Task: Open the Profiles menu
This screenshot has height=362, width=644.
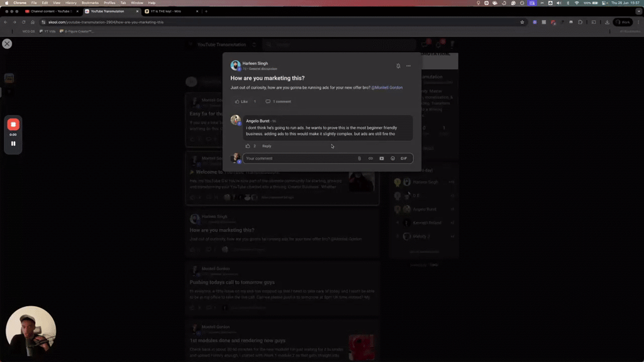Action: 109,3
